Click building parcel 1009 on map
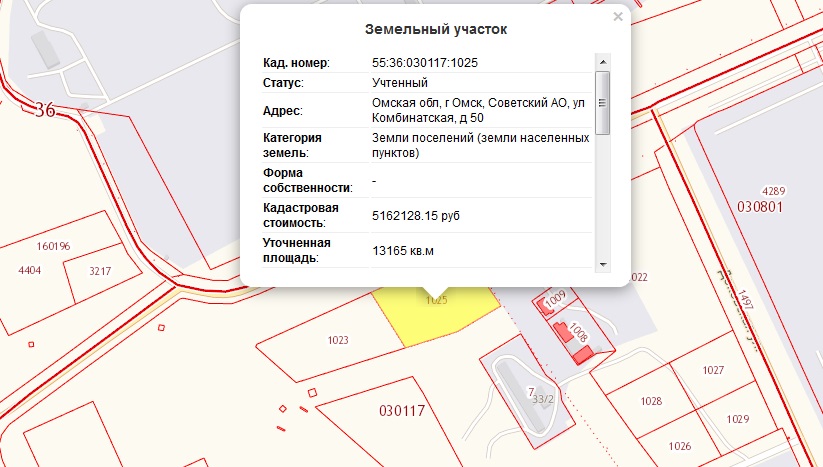 tap(555, 298)
